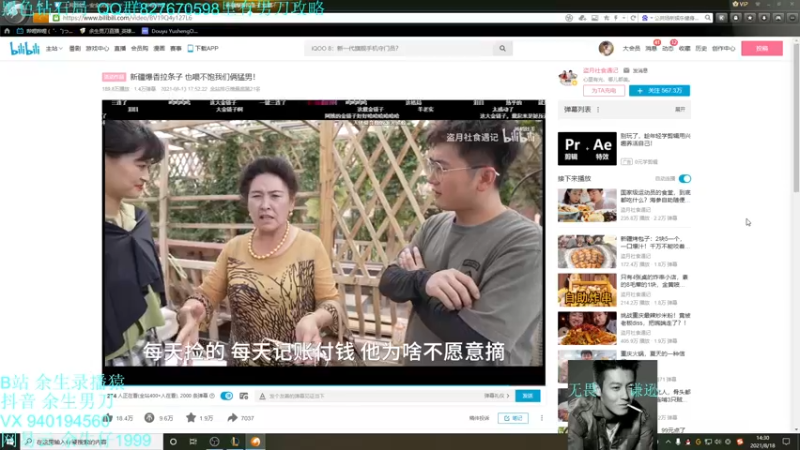Open the 游戏中心 navigation item

click(x=97, y=48)
